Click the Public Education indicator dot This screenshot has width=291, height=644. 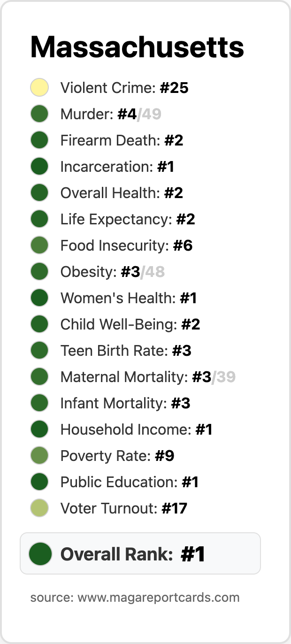pyautogui.click(x=40, y=482)
